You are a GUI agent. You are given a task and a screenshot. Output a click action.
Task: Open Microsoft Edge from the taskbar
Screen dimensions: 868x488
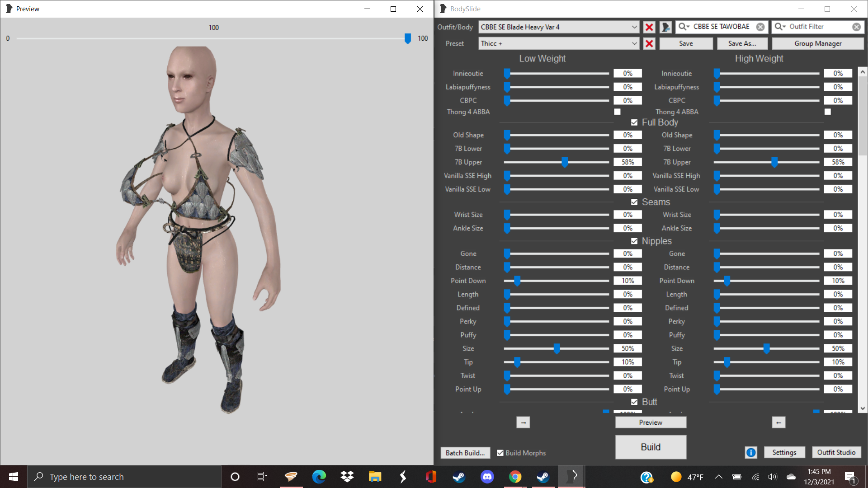click(319, 477)
